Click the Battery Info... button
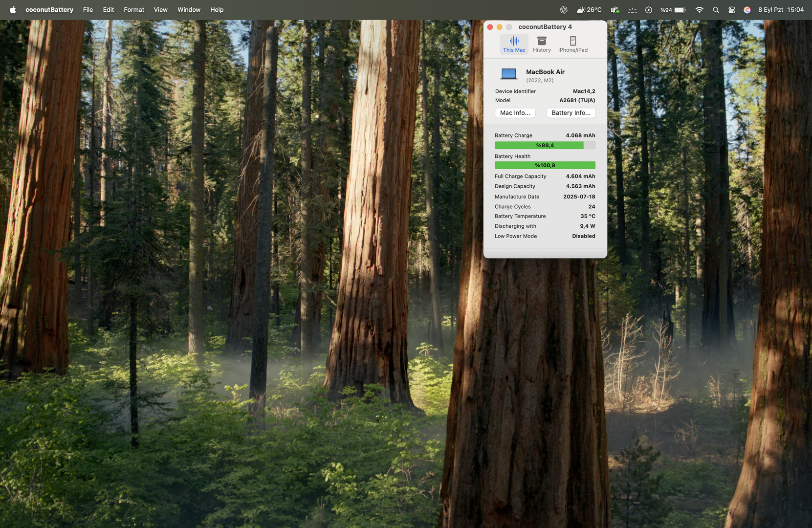Screen dimensions: 812x528 click(x=571, y=113)
